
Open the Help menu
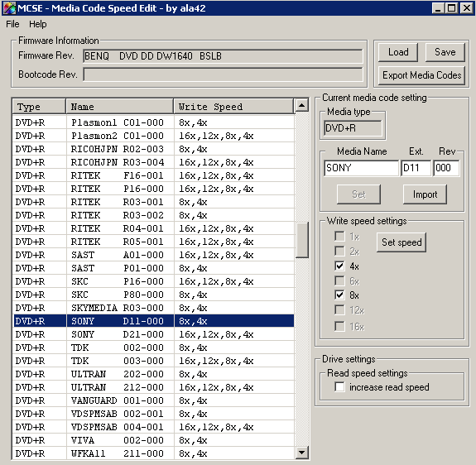pyautogui.click(x=37, y=24)
